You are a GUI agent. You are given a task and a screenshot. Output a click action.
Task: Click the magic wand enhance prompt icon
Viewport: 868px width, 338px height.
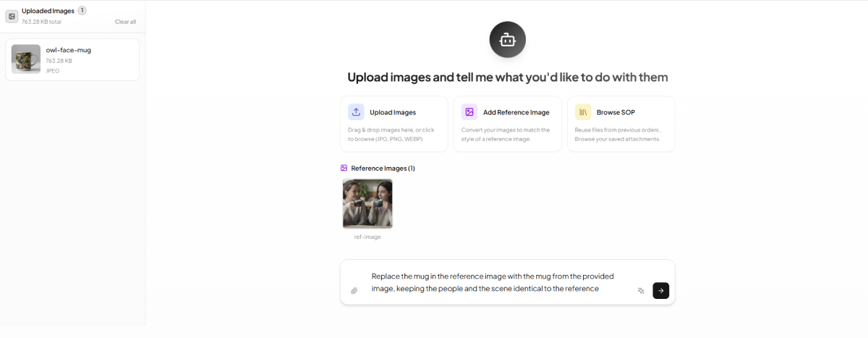(641, 290)
